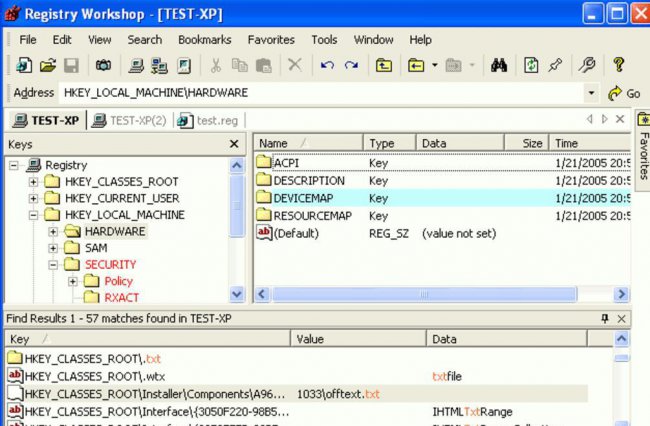This screenshot has width=650, height=426.
Task: Redo the last change
Action: coord(352,65)
